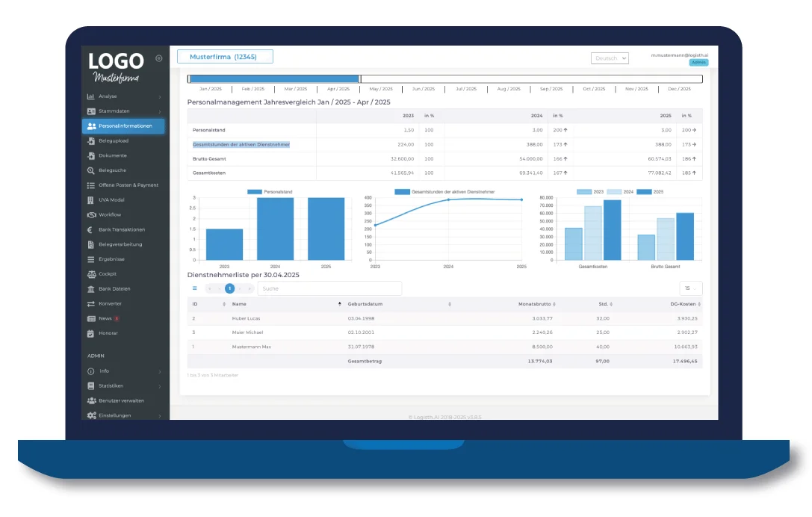This screenshot has width=812, height=517.
Task: Sort table by Name column arrow
Action: [340, 304]
